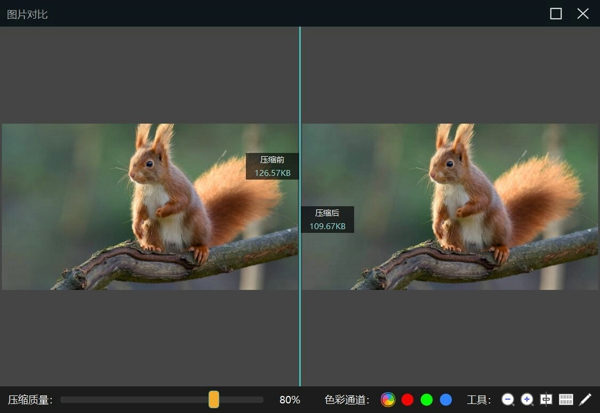Viewport: 600px width, 413px height.
Task: Click the 80% quality value
Action: [x=289, y=400]
